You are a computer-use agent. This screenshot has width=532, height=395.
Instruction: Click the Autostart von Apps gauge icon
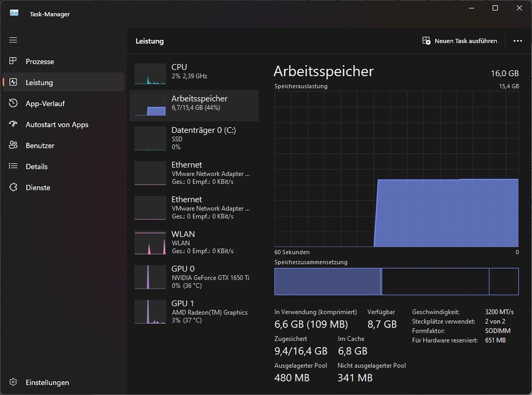tap(13, 124)
